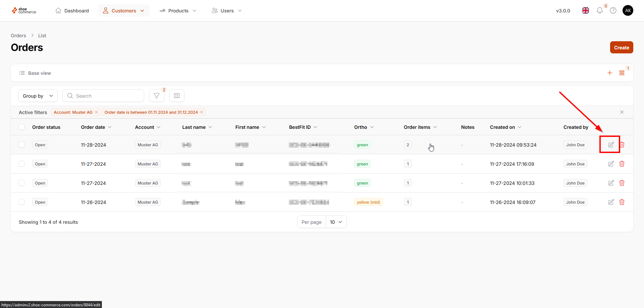The width and height of the screenshot is (644, 308).
Task: Click the Created by column header
Action: (576, 127)
